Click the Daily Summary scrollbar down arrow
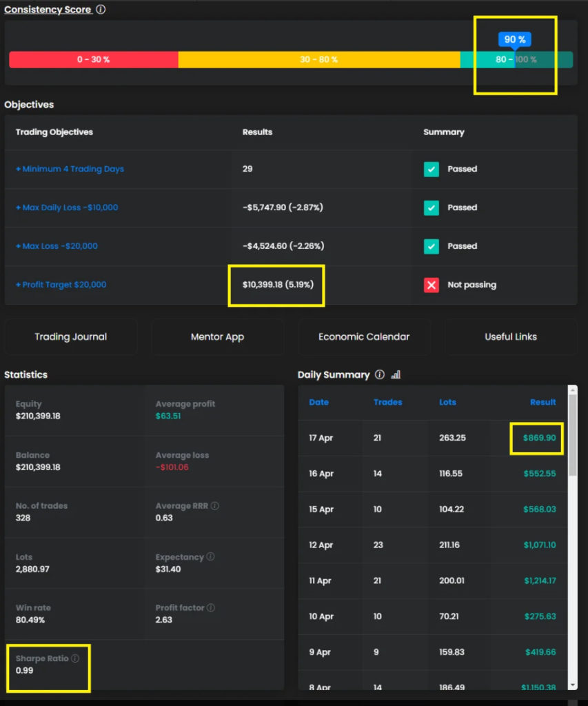588x706 pixels. coord(572,684)
